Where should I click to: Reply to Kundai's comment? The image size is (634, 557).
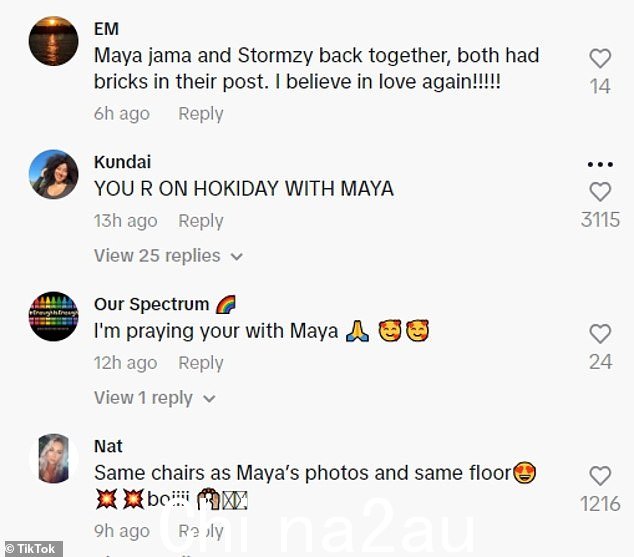201,221
